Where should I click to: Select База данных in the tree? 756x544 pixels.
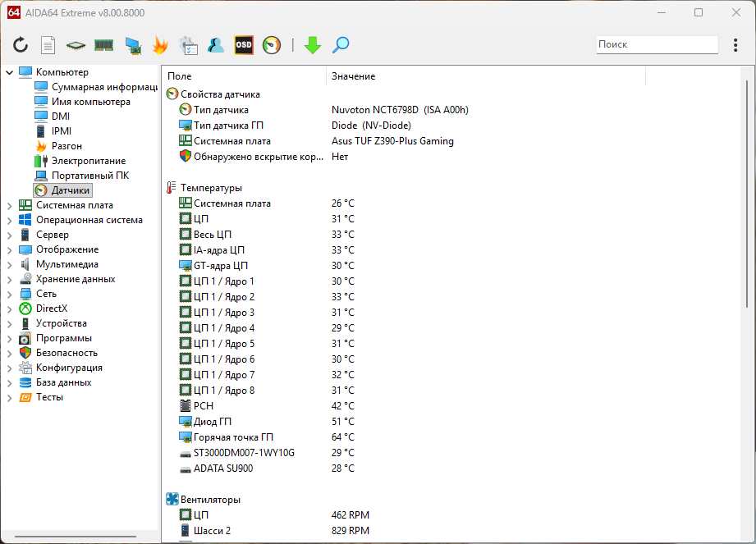pyautogui.click(x=55, y=382)
